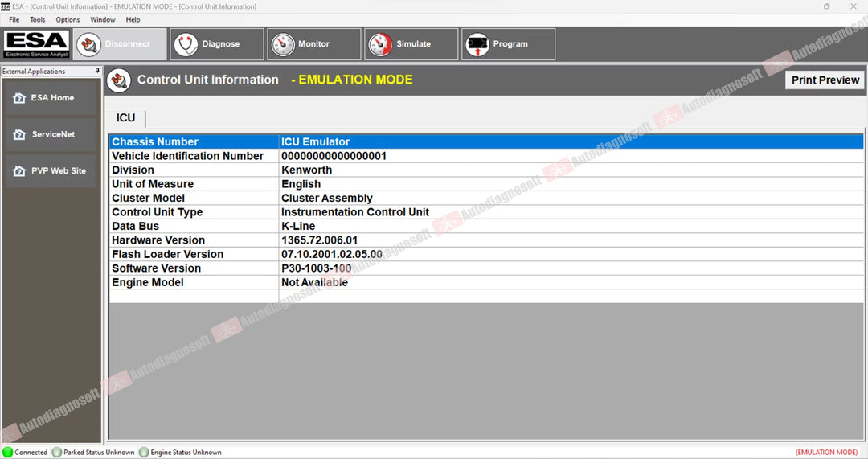Click the Simulate red gauge icon
The image size is (868, 459).
pyautogui.click(x=380, y=44)
